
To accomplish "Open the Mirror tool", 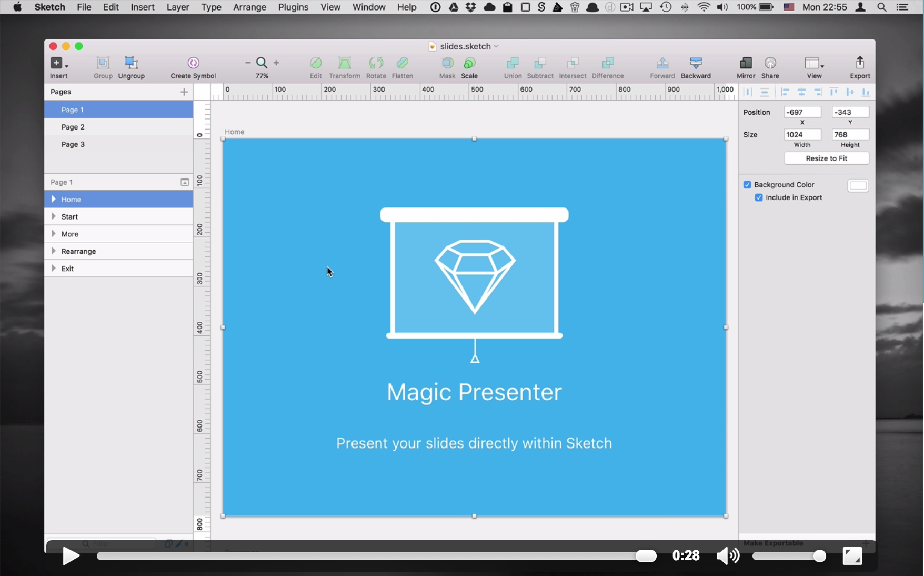I will 745,63.
